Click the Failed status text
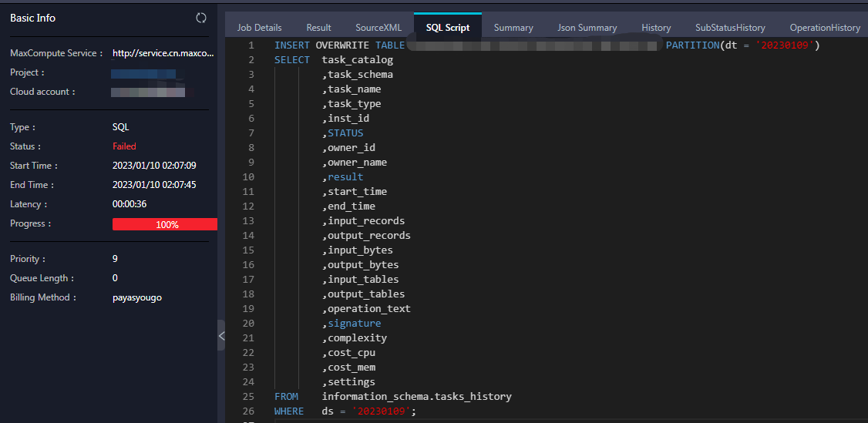 [124, 146]
